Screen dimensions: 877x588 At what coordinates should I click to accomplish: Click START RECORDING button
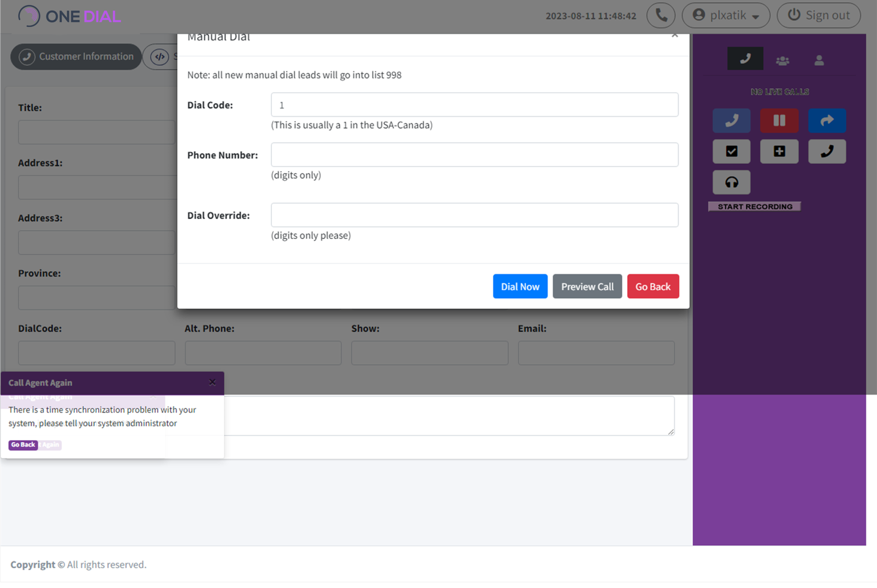click(754, 207)
